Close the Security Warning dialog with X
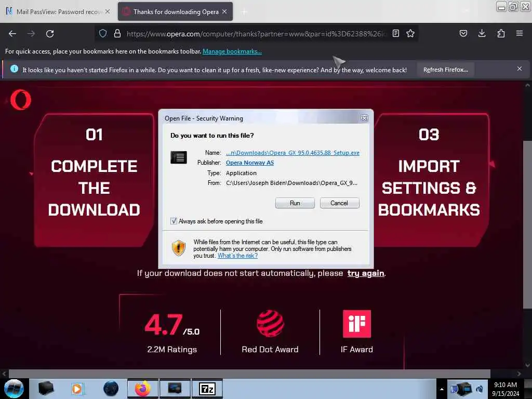Screen dimensions: 532x399 point(364,118)
